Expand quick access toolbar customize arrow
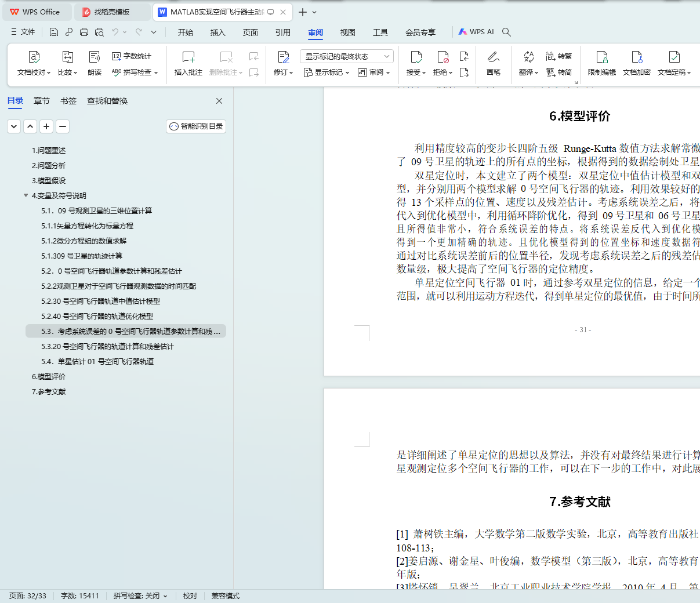700x603 pixels. click(x=154, y=32)
